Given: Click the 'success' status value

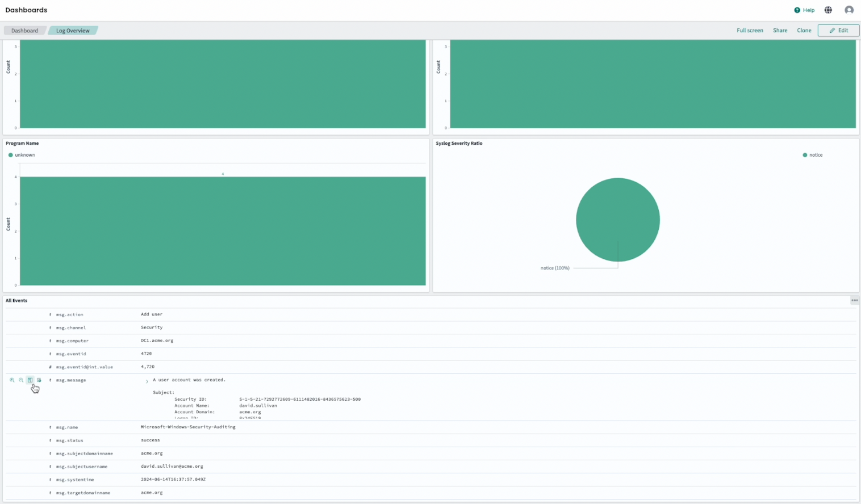Looking at the screenshot, I should tap(151, 440).
